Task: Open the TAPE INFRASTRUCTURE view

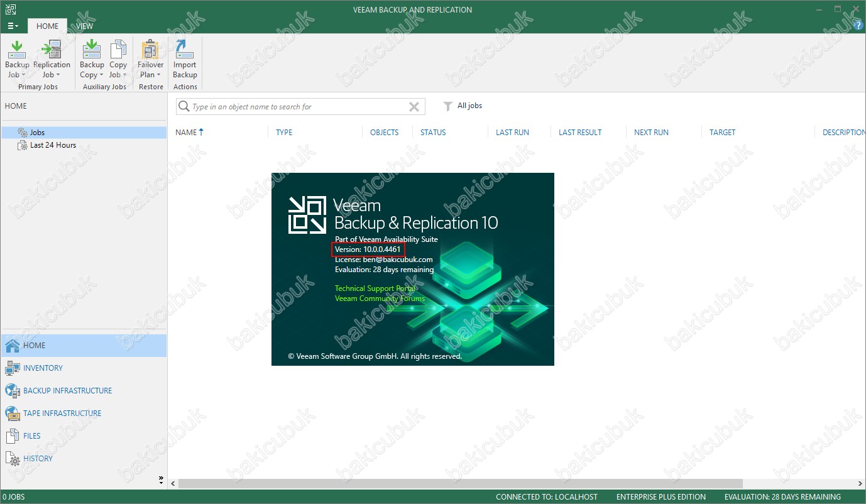Action: (62, 414)
